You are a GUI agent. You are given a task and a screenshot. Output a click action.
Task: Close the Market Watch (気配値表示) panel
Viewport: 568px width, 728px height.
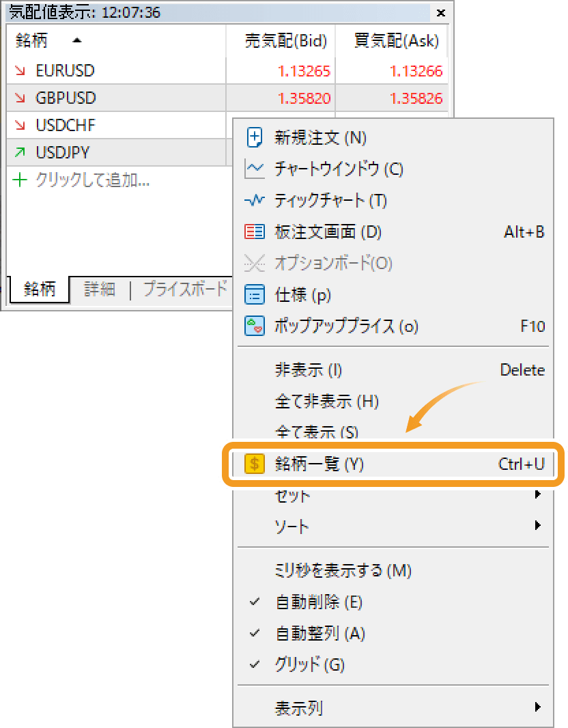(x=441, y=12)
